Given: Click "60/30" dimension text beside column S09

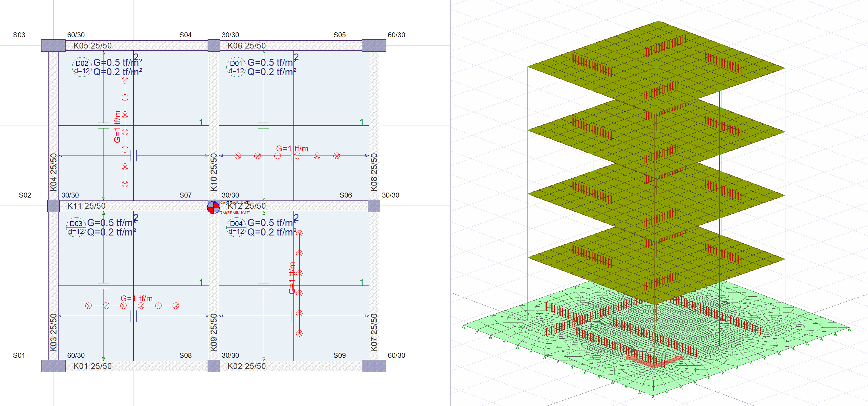Looking at the screenshot, I should pyautogui.click(x=396, y=355).
